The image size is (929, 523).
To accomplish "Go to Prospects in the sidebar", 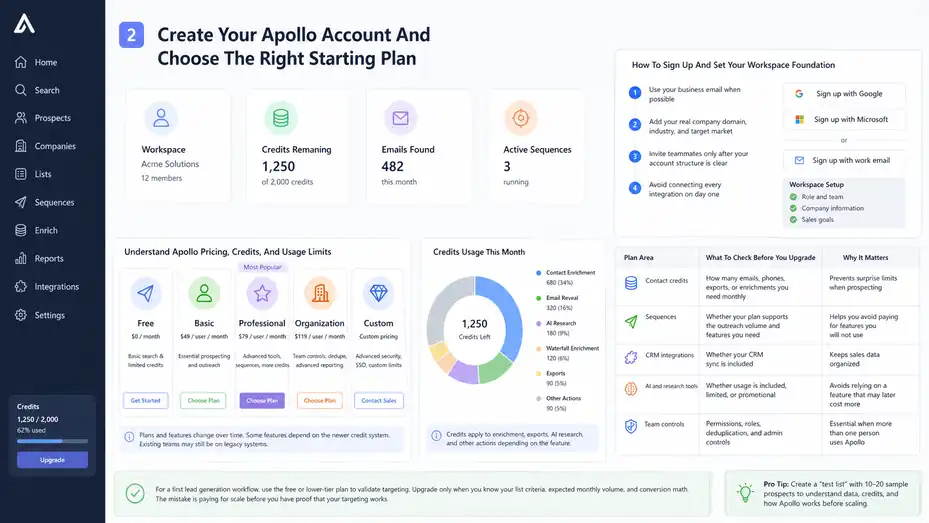I will pos(43,118).
